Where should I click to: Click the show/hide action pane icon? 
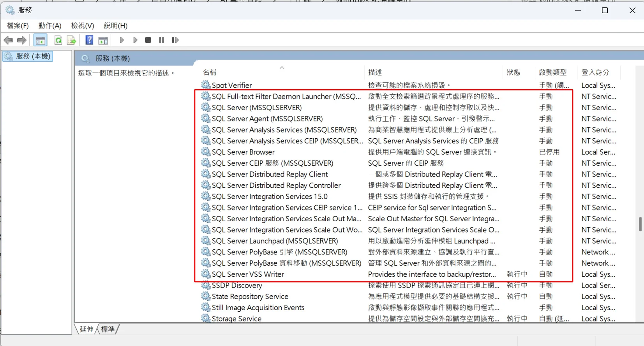point(103,40)
